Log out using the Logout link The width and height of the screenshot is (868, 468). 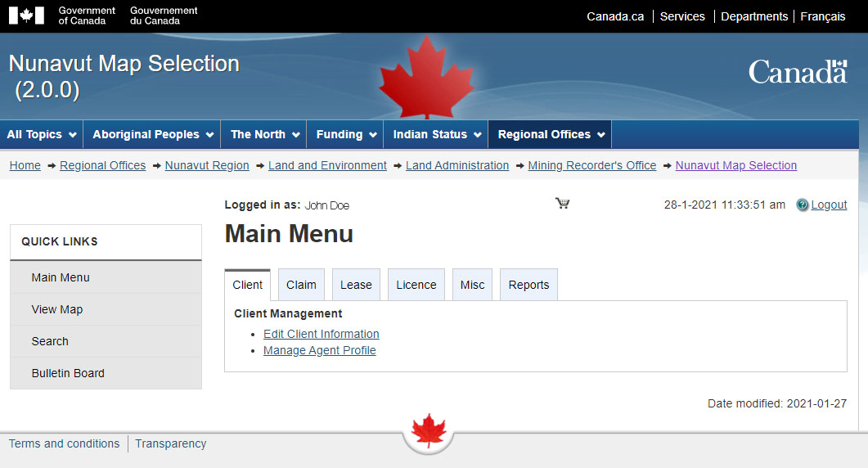coord(829,205)
